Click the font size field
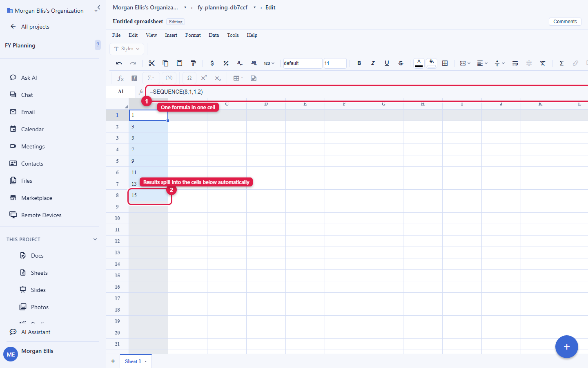The width and height of the screenshot is (588, 368). (335, 63)
